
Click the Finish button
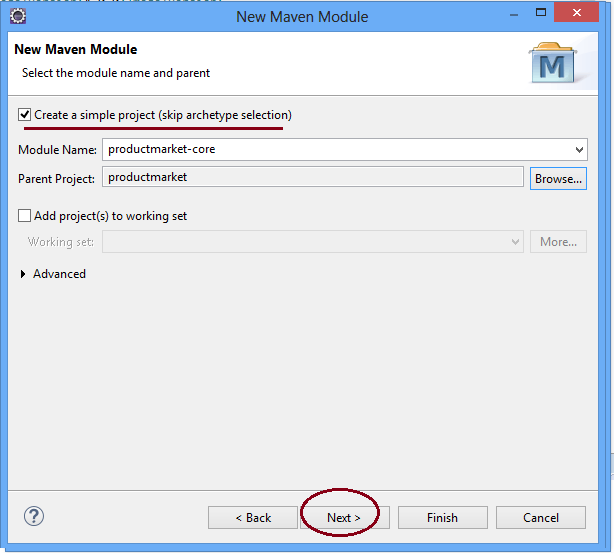[442, 518]
